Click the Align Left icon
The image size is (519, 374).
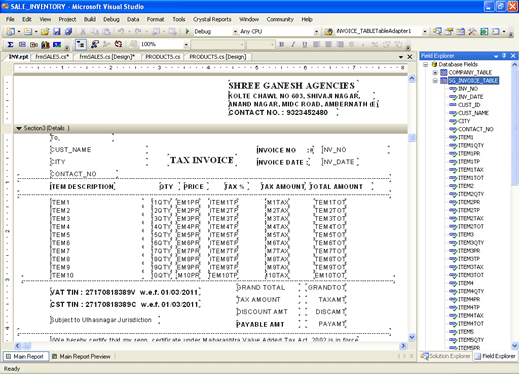click(316, 44)
